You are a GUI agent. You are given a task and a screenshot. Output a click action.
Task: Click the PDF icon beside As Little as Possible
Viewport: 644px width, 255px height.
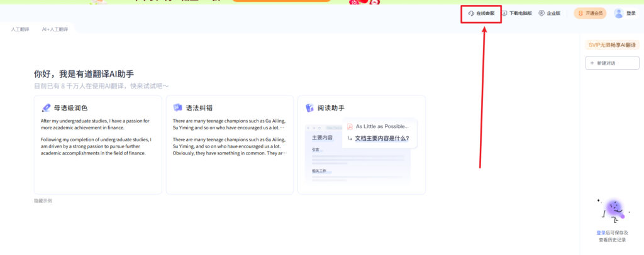(350, 126)
